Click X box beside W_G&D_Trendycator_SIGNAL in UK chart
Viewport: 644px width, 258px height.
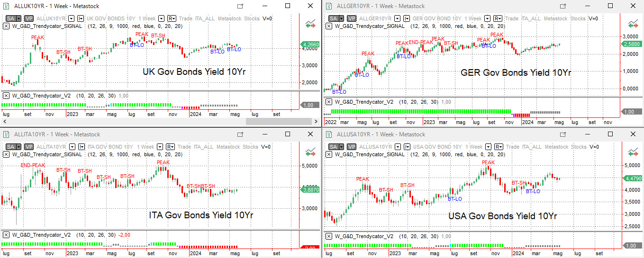(6, 26)
